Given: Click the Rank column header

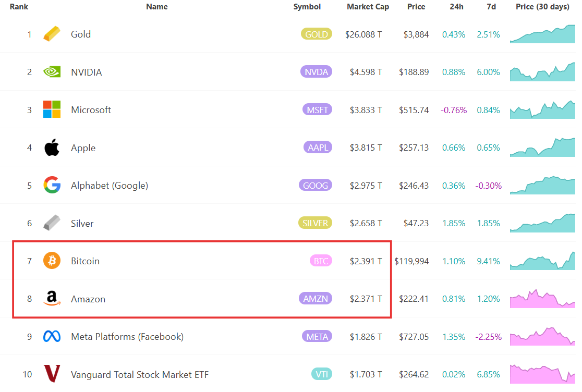Looking at the screenshot, I should [x=19, y=7].
